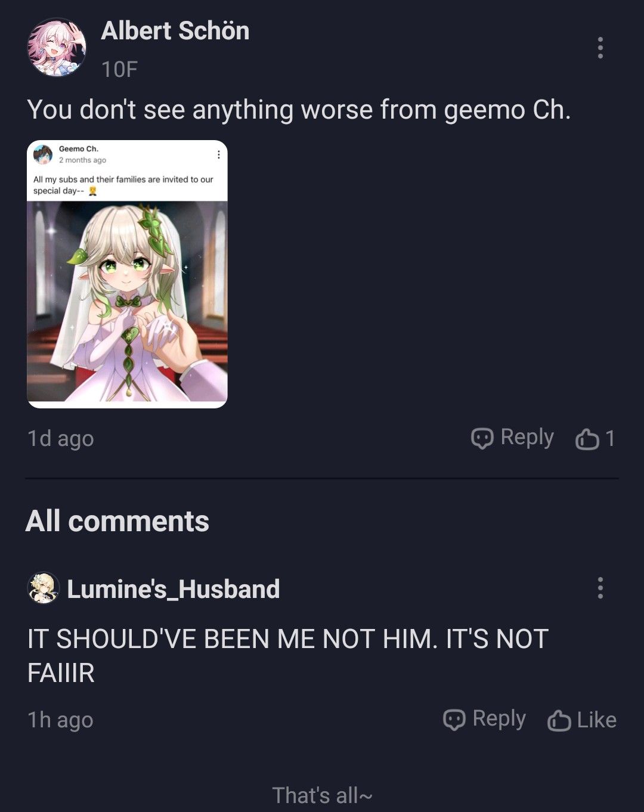
Task: Open the three-dot menu on Lumine's_Husband comment
Action: point(600,588)
